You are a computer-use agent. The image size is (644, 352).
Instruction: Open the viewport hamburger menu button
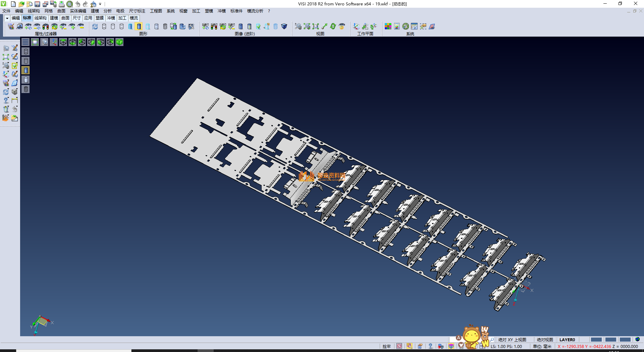pyautogui.click(x=25, y=42)
